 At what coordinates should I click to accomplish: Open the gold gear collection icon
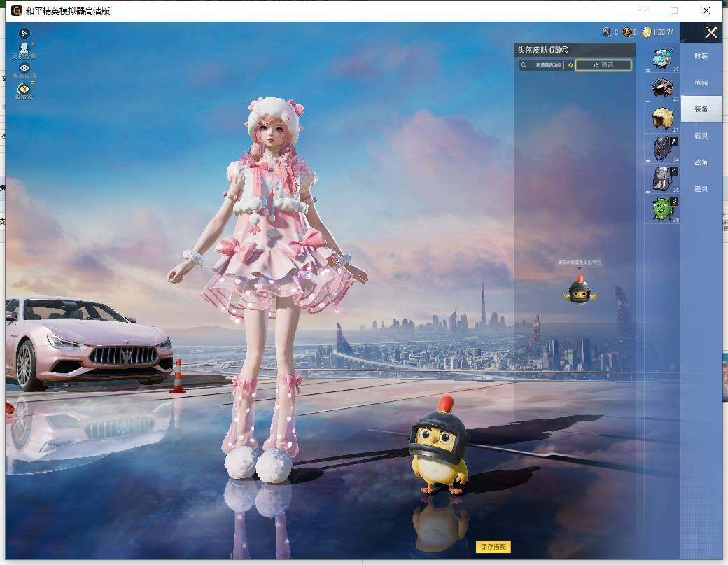click(x=24, y=90)
